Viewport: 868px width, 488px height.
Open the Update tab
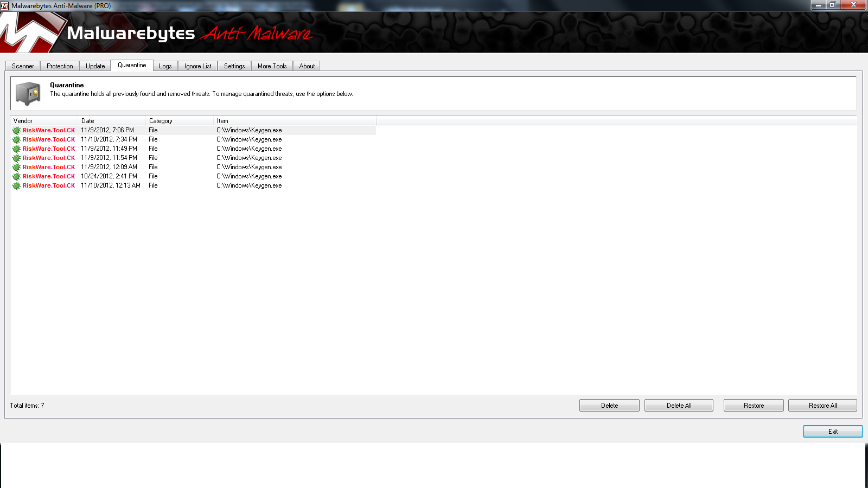click(95, 66)
